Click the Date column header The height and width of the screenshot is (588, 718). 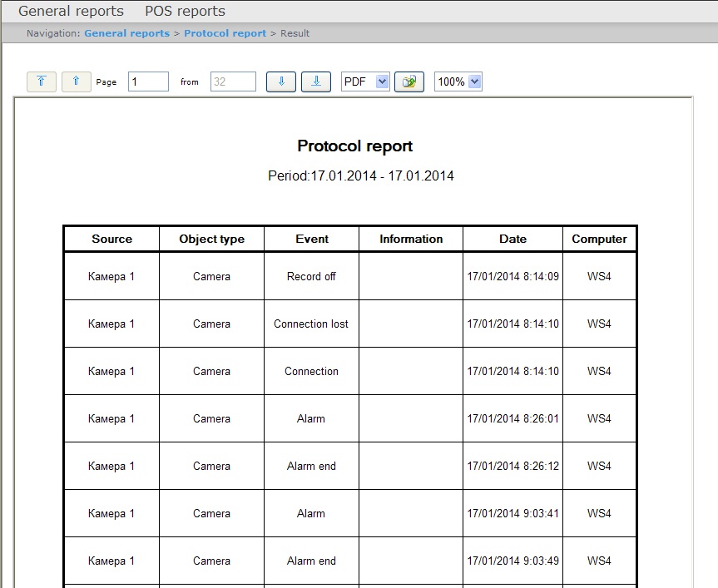tap(513, 239)
